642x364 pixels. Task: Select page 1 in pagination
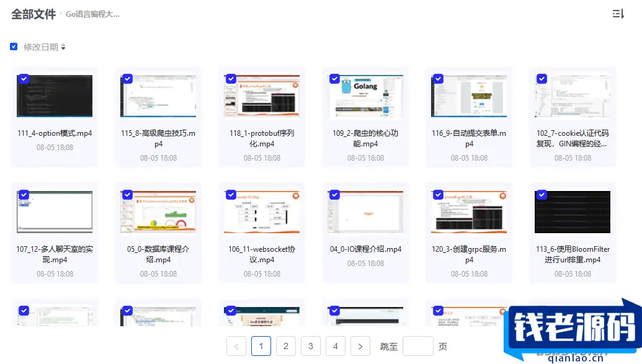261,347
